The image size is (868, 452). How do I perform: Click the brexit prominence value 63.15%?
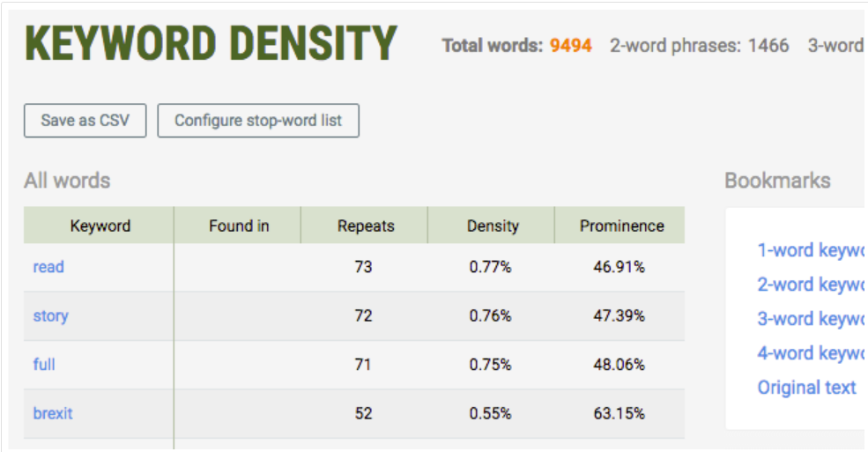(x=619, y=413)
